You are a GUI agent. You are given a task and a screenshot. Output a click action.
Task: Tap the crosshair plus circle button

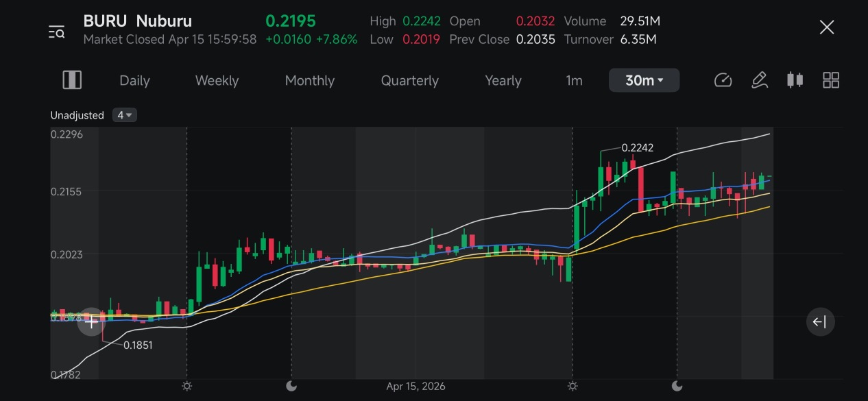91,322
